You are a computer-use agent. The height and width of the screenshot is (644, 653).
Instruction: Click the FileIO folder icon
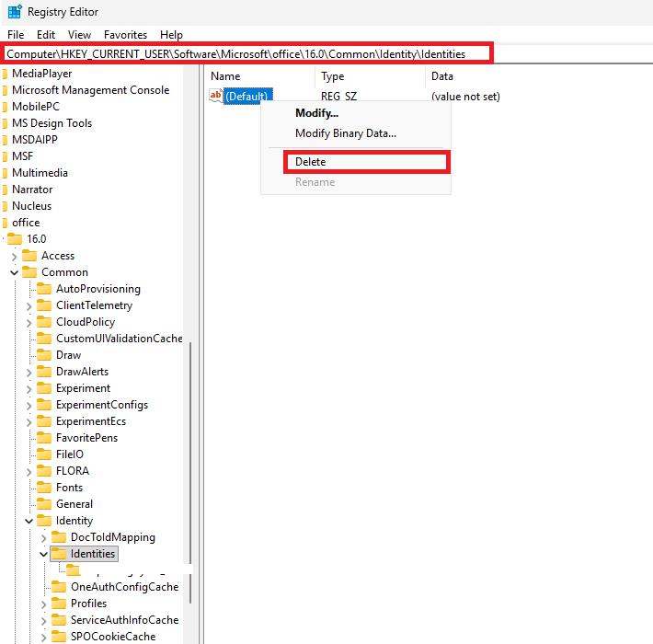[44, 454]
